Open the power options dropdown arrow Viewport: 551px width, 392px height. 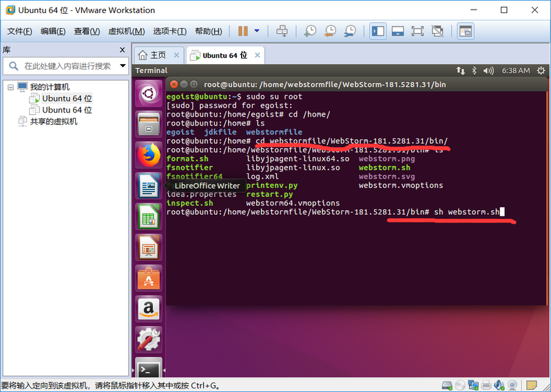coord(257,31)
